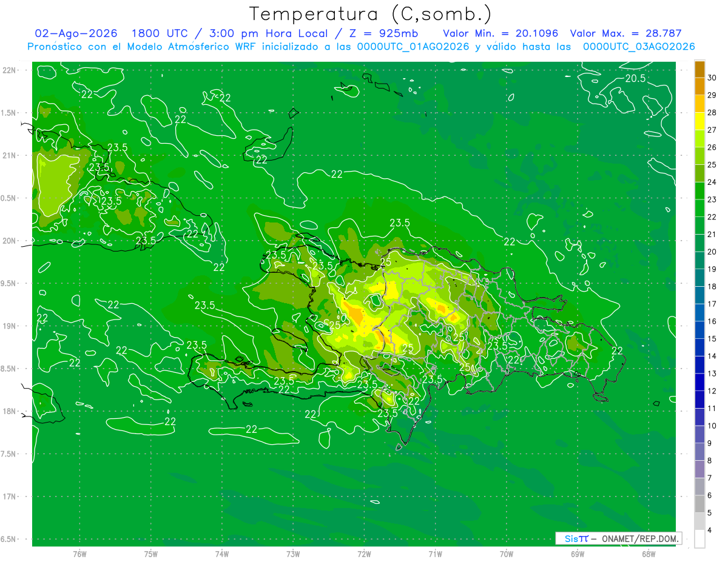Click the legend value "10"
Viewport: 728px width, 562px height.
pyautogui.click(x=712, y=426)
